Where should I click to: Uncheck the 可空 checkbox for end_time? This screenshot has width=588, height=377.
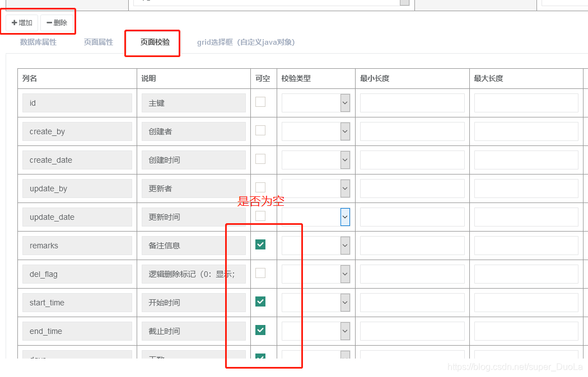point(260,330)
